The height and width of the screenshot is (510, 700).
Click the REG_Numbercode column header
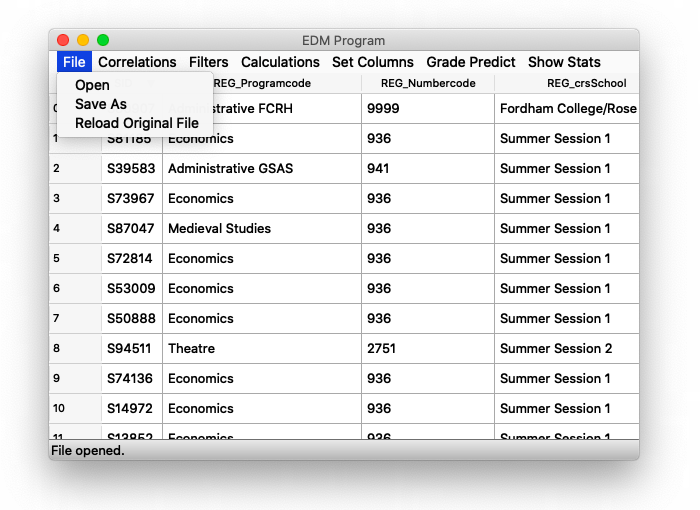click(x=427, y=83)
